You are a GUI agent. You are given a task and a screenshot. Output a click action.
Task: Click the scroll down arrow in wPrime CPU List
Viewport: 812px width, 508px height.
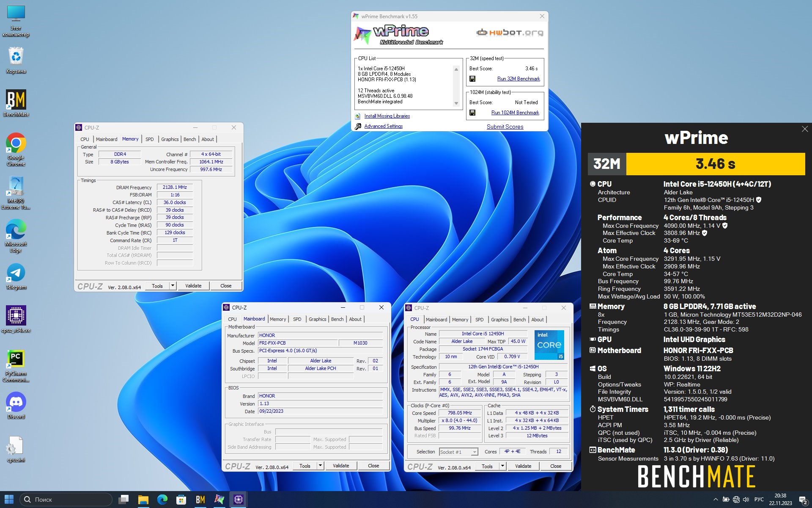click(456, 103)
